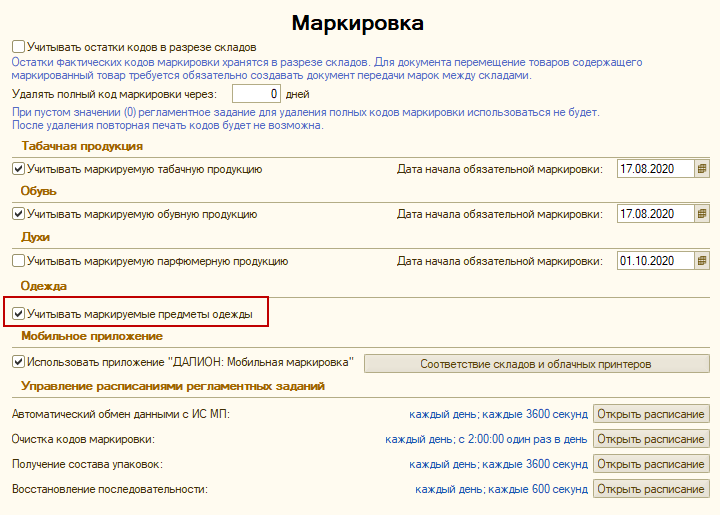The width and height of the screenshot is (720, 515).
Task: Click 'Очистка кодов маркировки:' label
Action: (83, 439)
